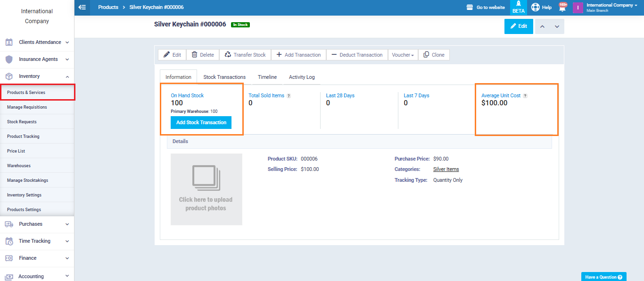Clone this product with the Clone button
This screenshot has width=644, height=281.
[434, 55]
